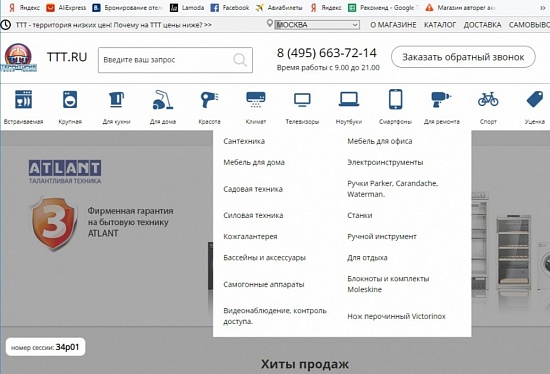Select Сантехника in dropdown menu
Viewport: 550px width, 374px height.
coord(244,141)
